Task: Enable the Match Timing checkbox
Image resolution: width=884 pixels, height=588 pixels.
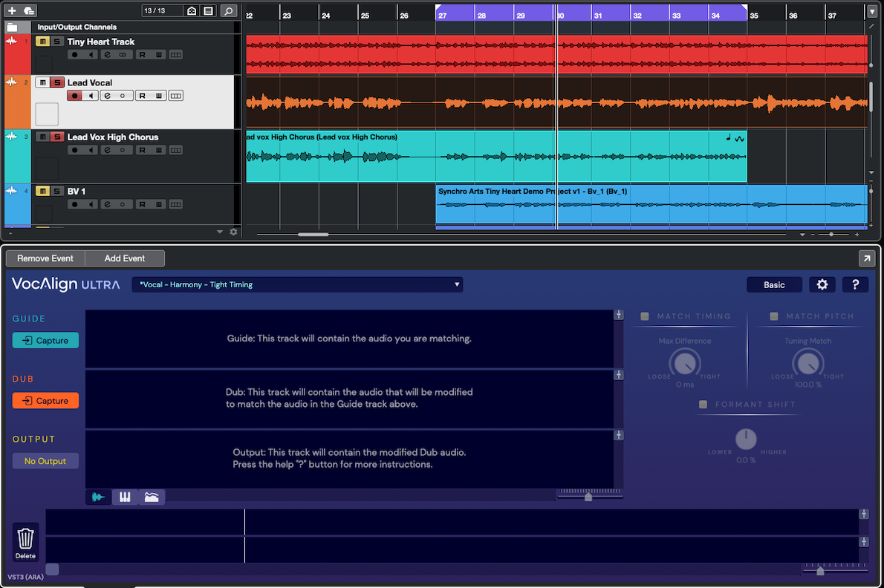Action: (645, 316)
